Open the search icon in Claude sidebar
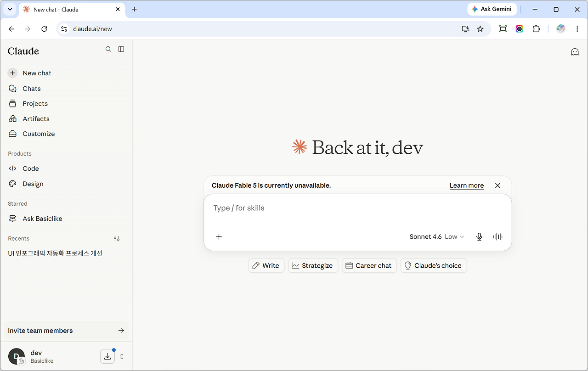The height and width of the screenshot is (371, 588). tap(108, 49)
